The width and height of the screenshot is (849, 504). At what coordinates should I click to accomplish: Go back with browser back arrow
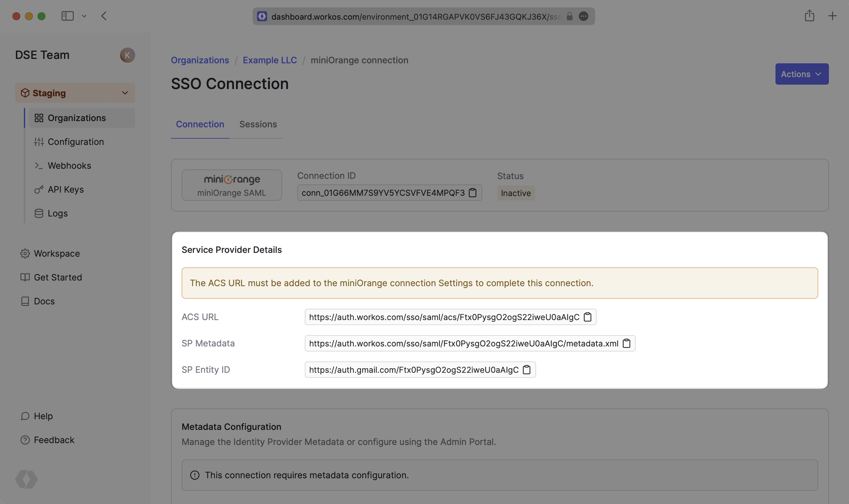(x=104, y=16)
